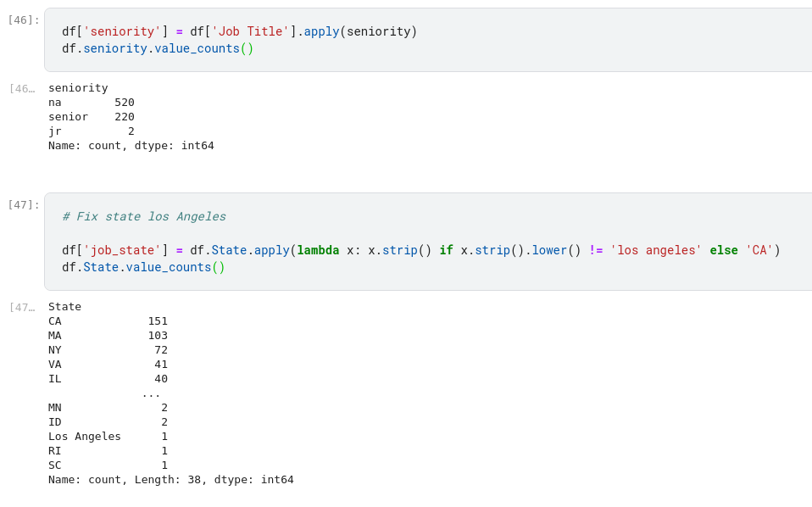This screenshot has height=507, width=812.
Task: Click the lambda keyword in cell 47
Action: click(x=318, y=250)
